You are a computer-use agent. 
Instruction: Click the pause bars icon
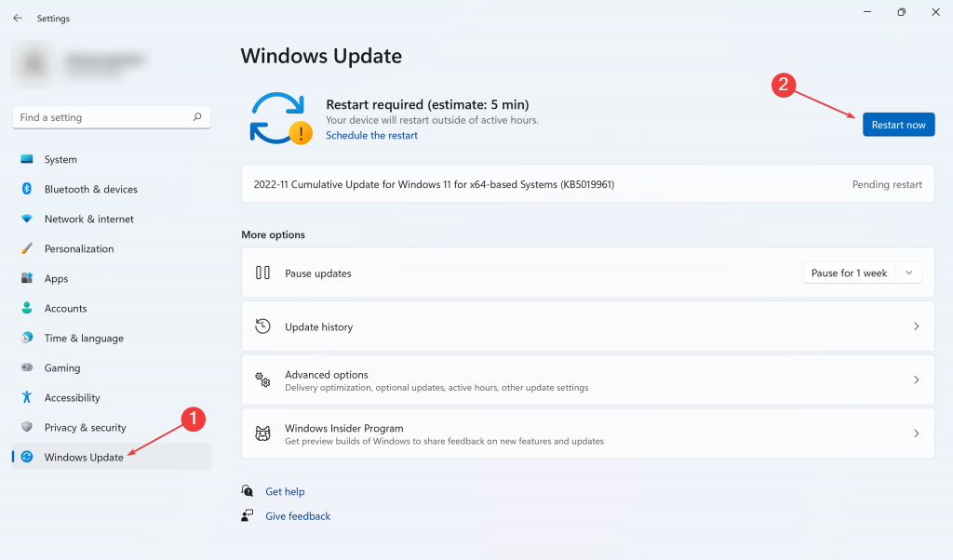coord(262,273)
